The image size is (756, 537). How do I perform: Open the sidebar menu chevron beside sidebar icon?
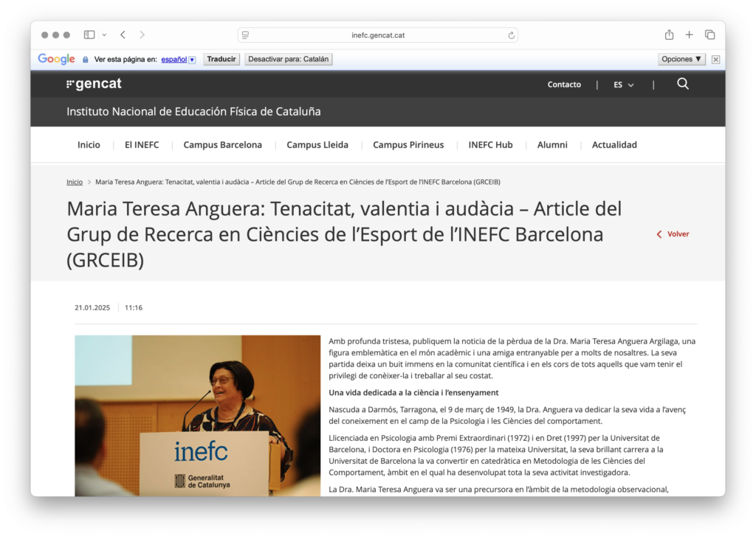click(x=104, y=35)
